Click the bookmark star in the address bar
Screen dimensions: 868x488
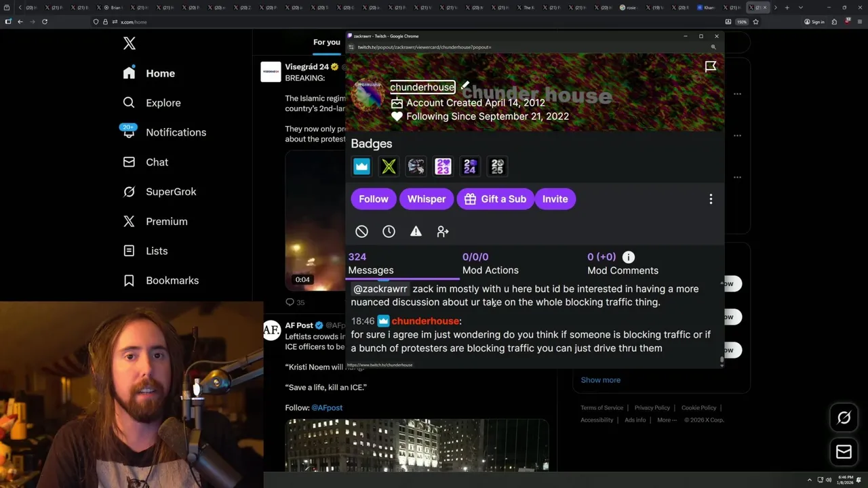755,22
